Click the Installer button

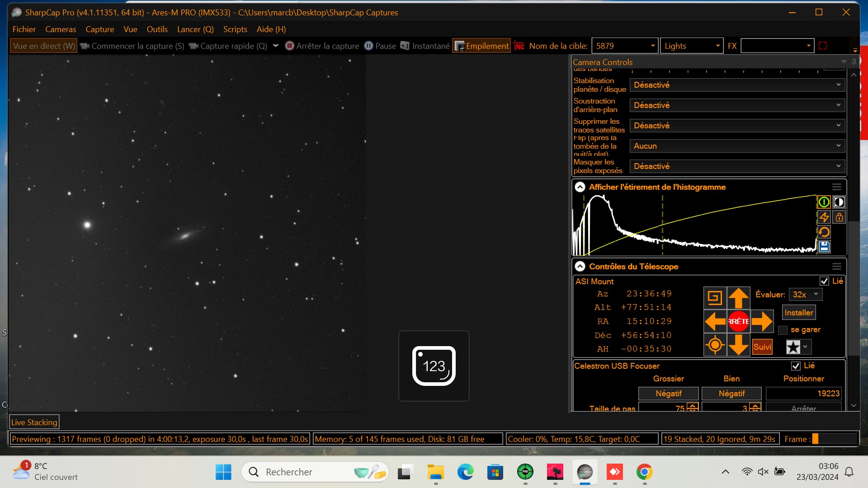click(x=798, y=313)
